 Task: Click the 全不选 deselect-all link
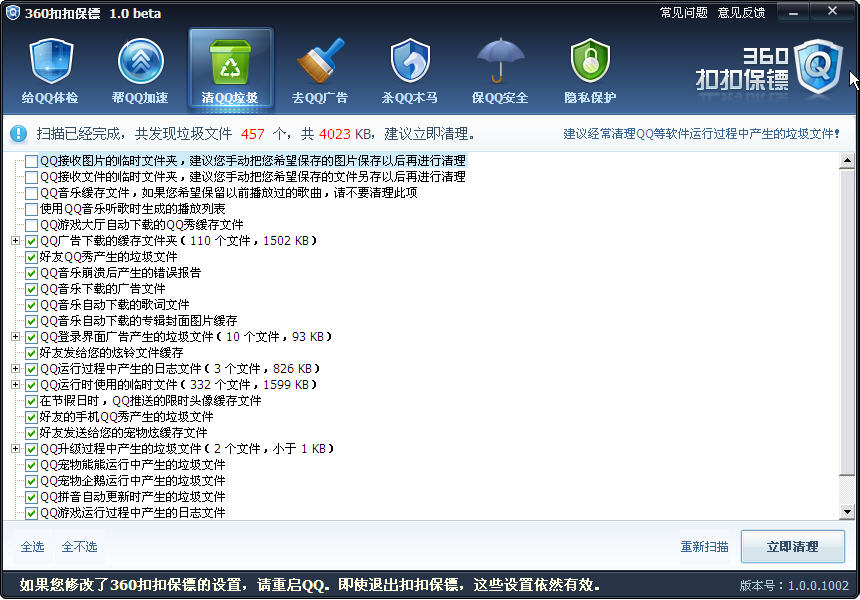pyautogui.click(x=79, y=547)
